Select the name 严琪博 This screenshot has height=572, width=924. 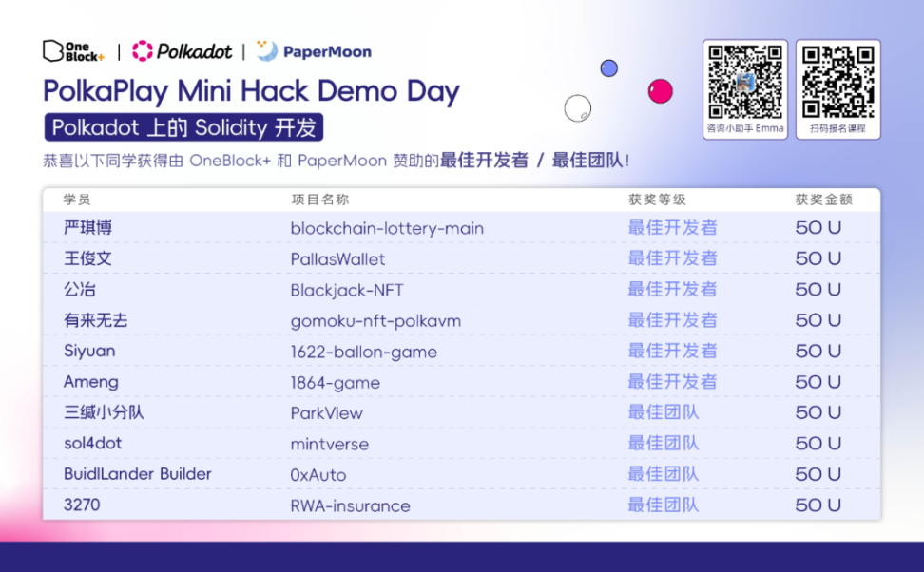tap(87, 227)
